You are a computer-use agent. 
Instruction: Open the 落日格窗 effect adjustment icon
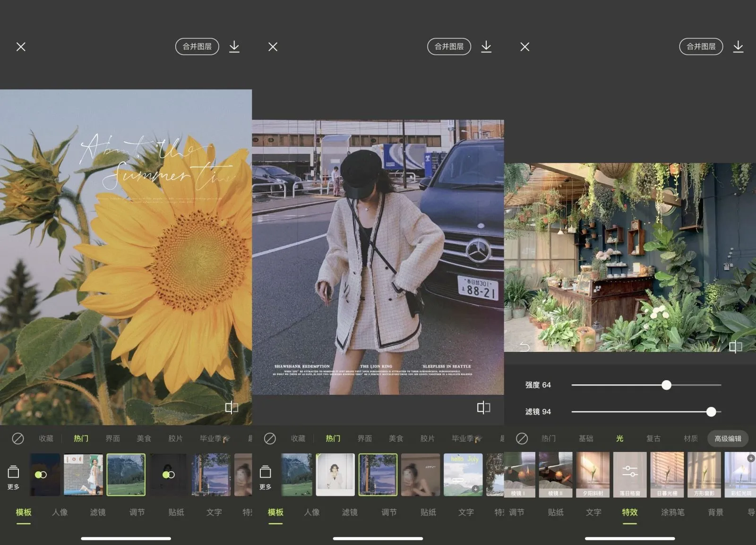click(630, 471)
